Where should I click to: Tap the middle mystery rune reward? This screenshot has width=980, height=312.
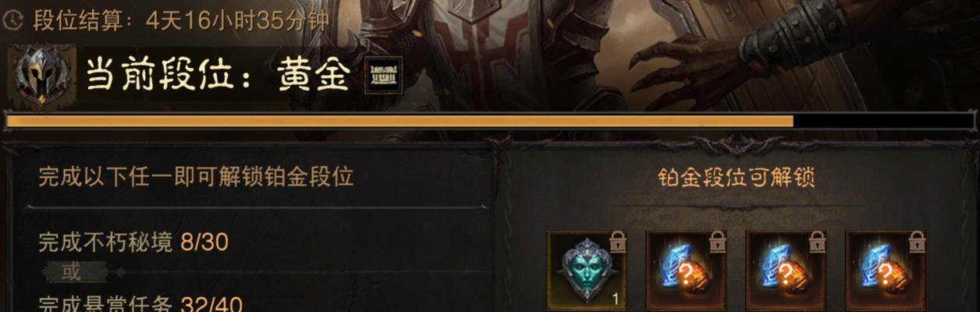(786, 271)
